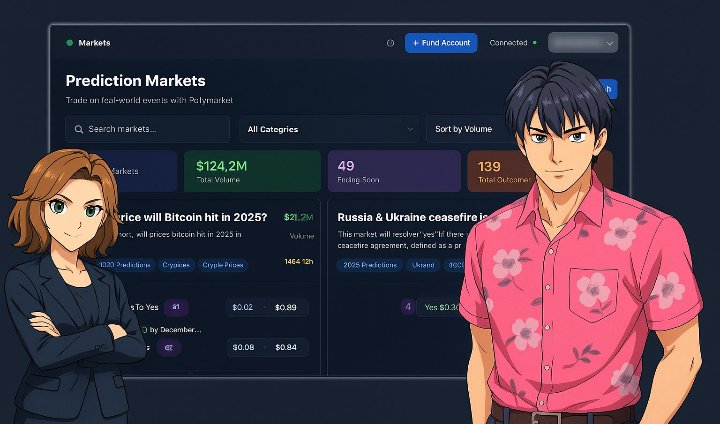Click the 2025 Predictions tag in Ukraine card

(370, 265)
